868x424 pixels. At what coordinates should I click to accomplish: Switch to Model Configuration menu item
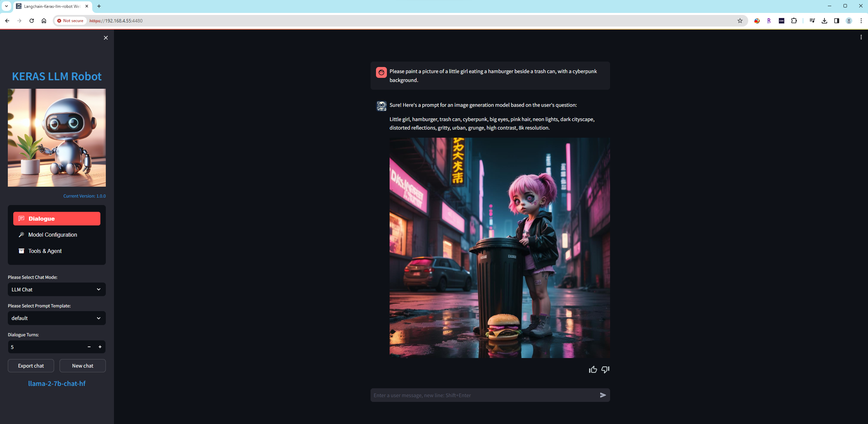click(53, 235)
